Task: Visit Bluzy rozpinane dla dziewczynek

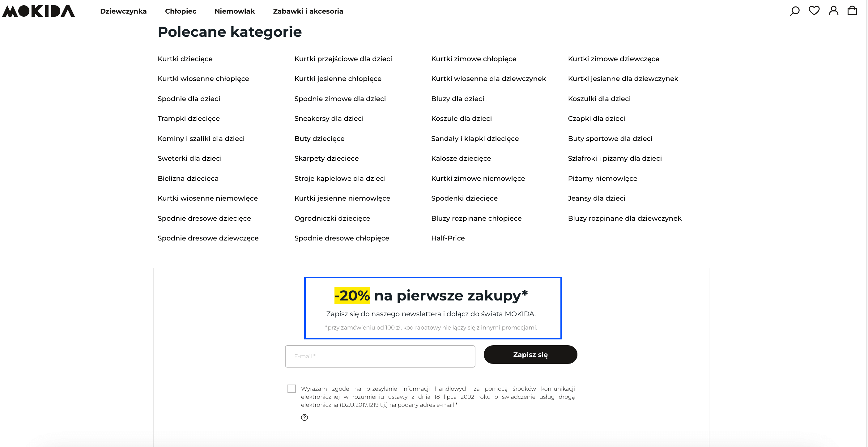Action: coord(625,218)
